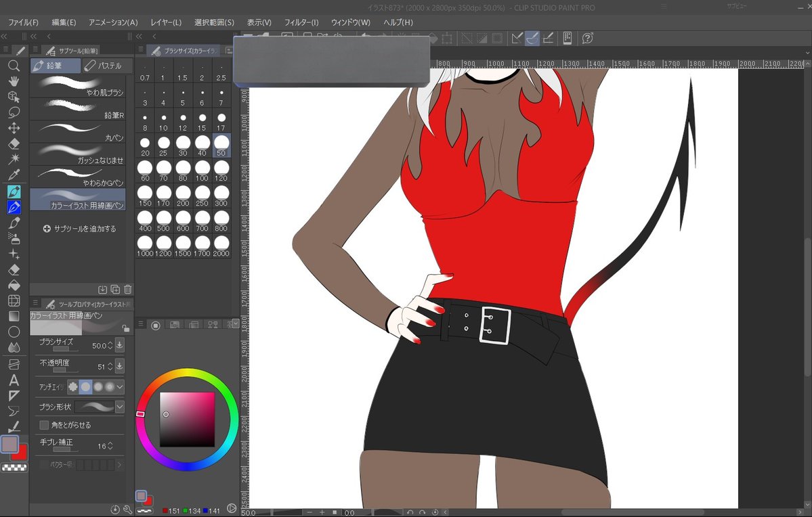
Task: Click the Auto select magic wand tool
Action: pyautogui.click(x=14, y=159)
